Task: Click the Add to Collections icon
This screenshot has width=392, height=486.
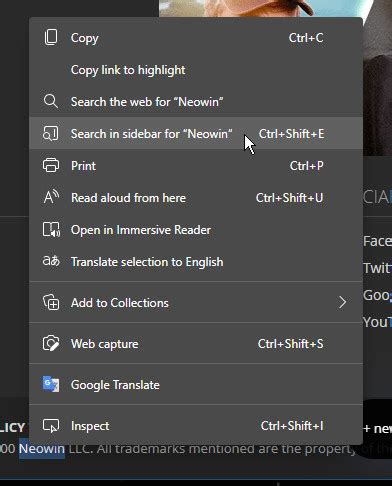Action: click(51, 302)
